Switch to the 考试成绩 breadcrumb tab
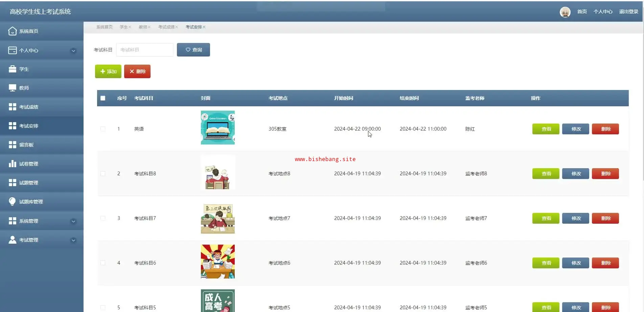 tap(166, 27)
